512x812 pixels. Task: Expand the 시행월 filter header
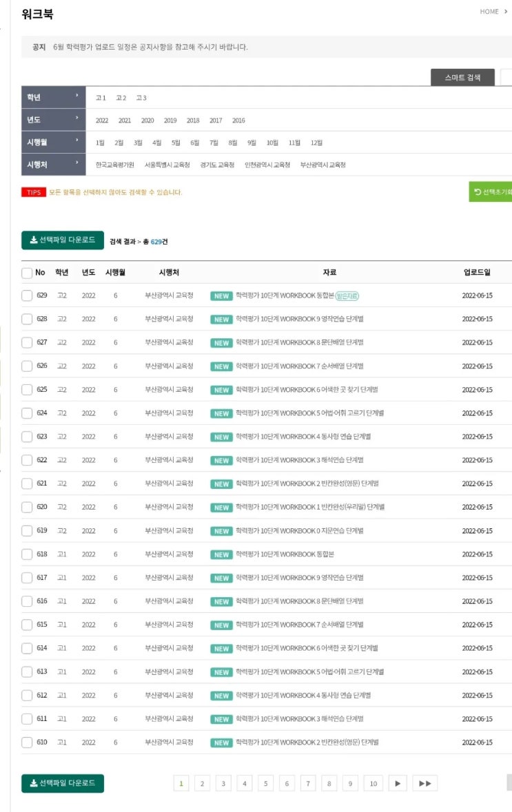[x=53, y=142]
